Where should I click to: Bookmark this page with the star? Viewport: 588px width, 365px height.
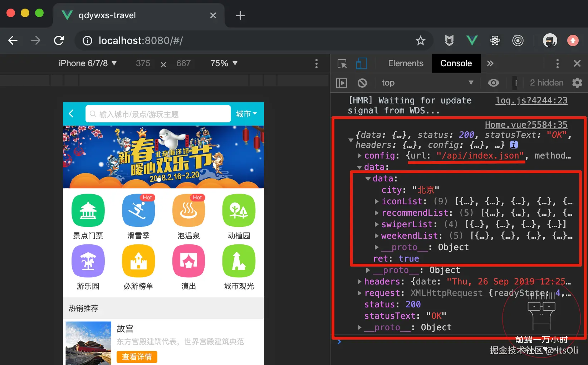click(x=421, y=41)
